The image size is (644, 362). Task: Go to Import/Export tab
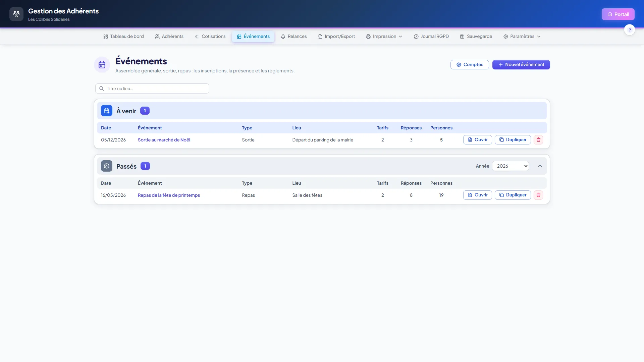tap(336, 36)
